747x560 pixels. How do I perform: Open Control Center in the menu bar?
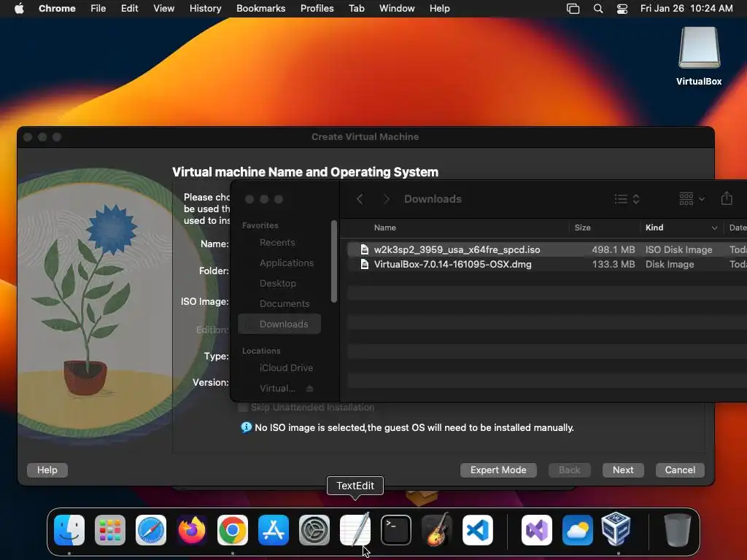click(x=622, y=9)
